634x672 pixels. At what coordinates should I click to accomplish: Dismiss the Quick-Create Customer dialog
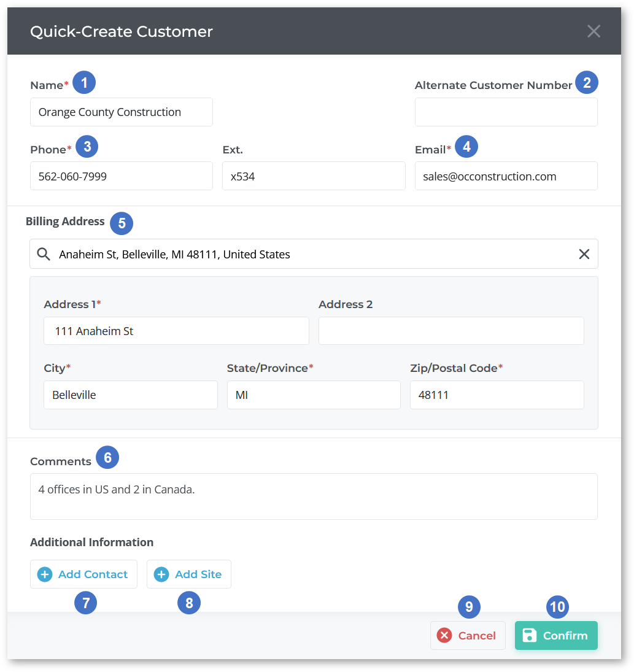click(593, 31)
